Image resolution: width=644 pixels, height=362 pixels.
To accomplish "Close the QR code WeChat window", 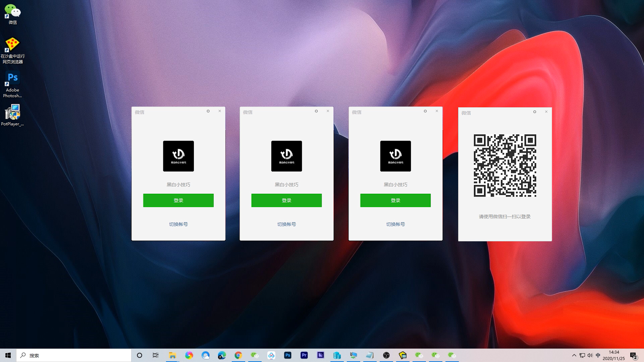I will click(x=546, y=112).
